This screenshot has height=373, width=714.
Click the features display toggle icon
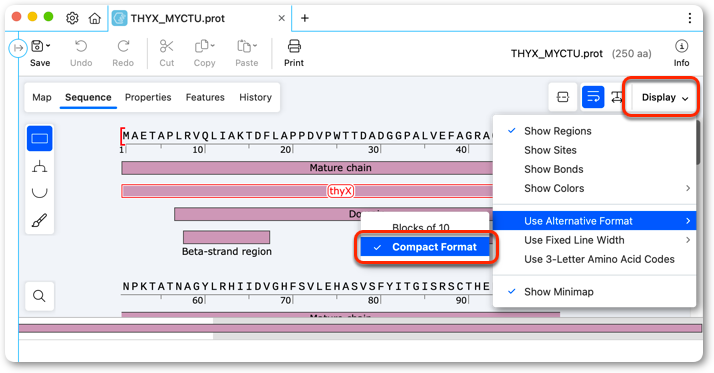563,97
